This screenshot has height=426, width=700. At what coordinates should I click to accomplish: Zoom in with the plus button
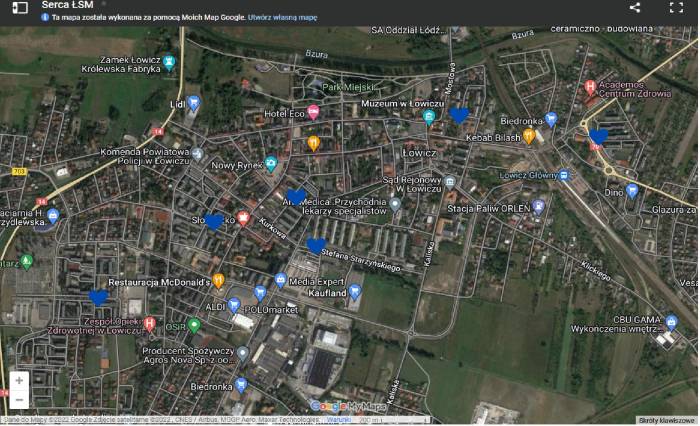pyautogui.click(x=19, y=380)
